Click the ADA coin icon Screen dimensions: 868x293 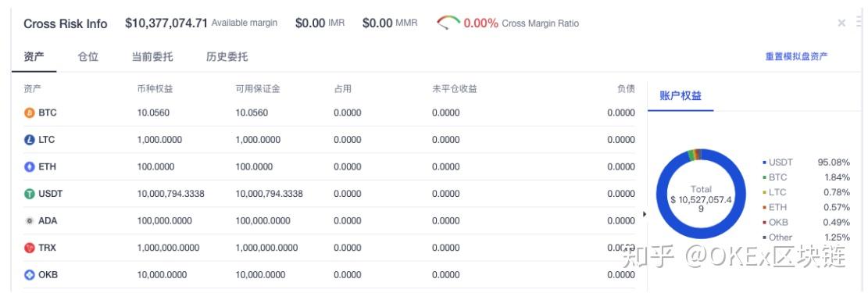pos(30,221)
